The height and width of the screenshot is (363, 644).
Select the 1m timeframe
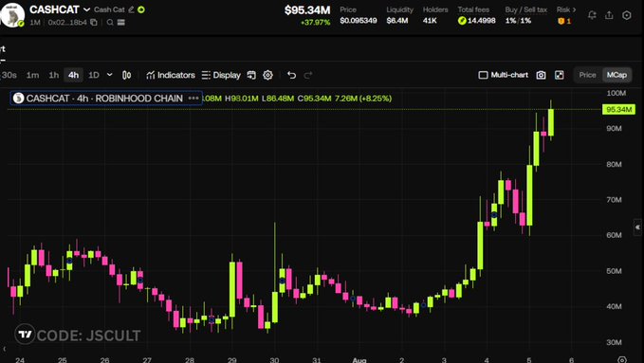tap(32, 75)
